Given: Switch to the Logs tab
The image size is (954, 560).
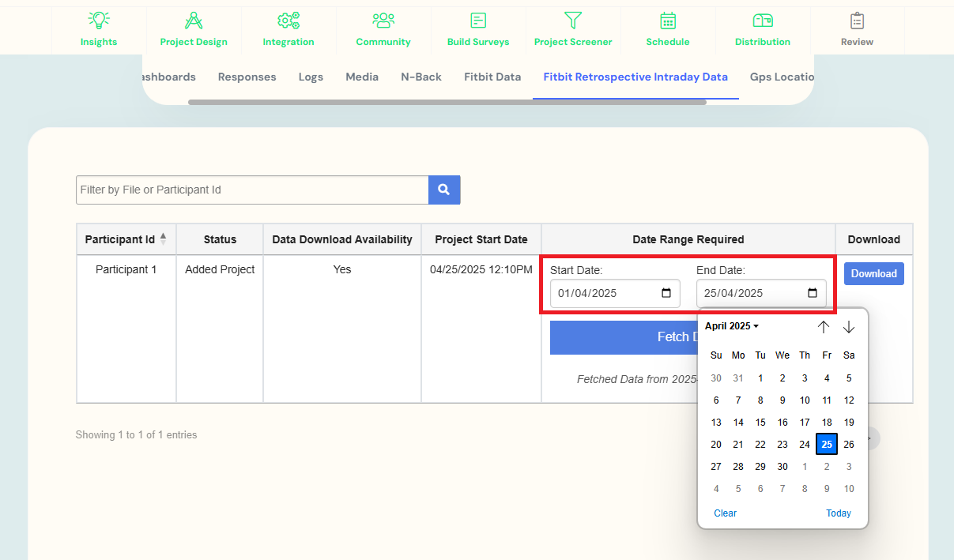Looking at the screenshot, I should pyautogui.click(x=311, y=77).
